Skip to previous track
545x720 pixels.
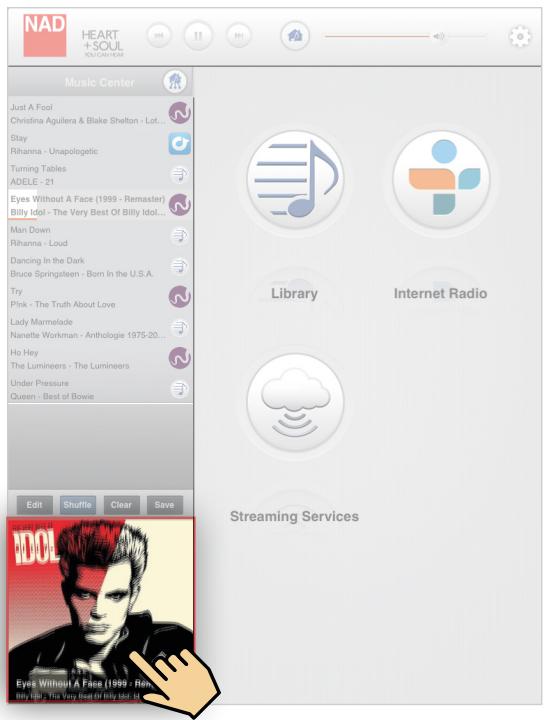click(x=158, y=35)
